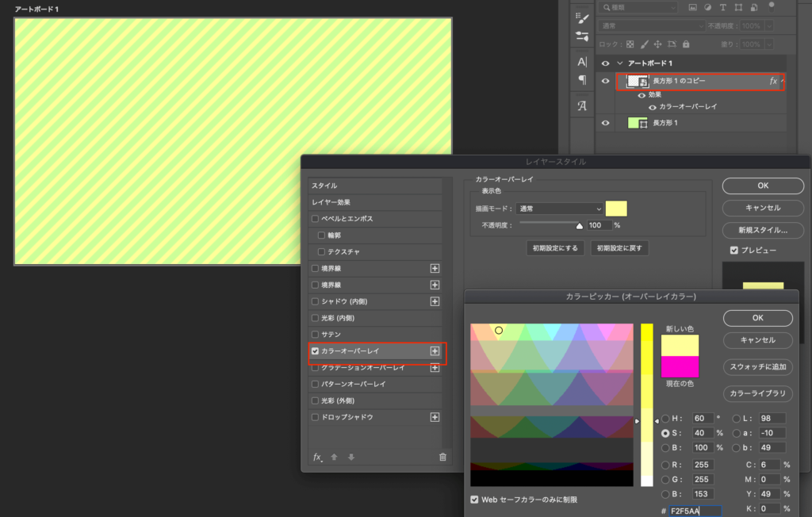Open the 描画モード blend mode dropdown

pos(559,209)
